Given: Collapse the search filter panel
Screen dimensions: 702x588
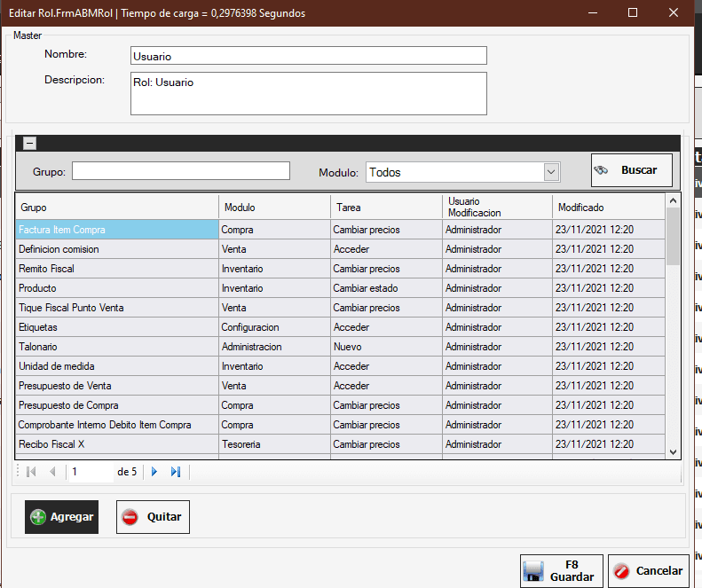Looking at the screenshot, I should [29, 143].
